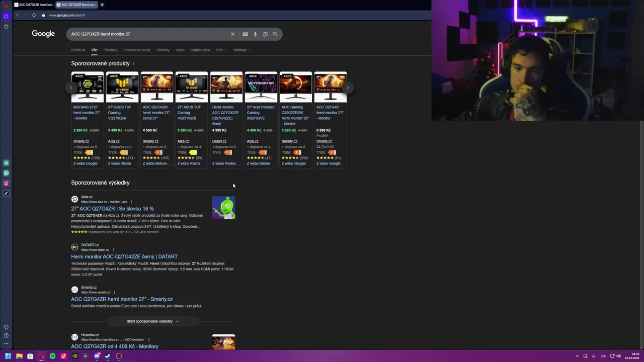Image resolution: width=644 pixels, height=362 pixels.
Task: Open TikTok in the Opera sidebar
Action: click(6, 193)
